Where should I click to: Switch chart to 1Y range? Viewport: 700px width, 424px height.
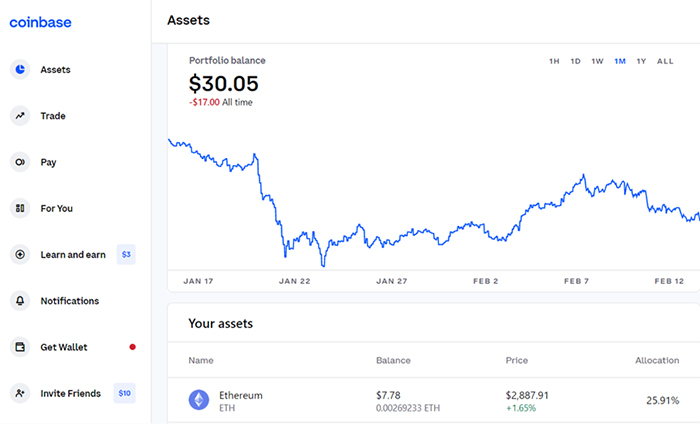point(641,61)
